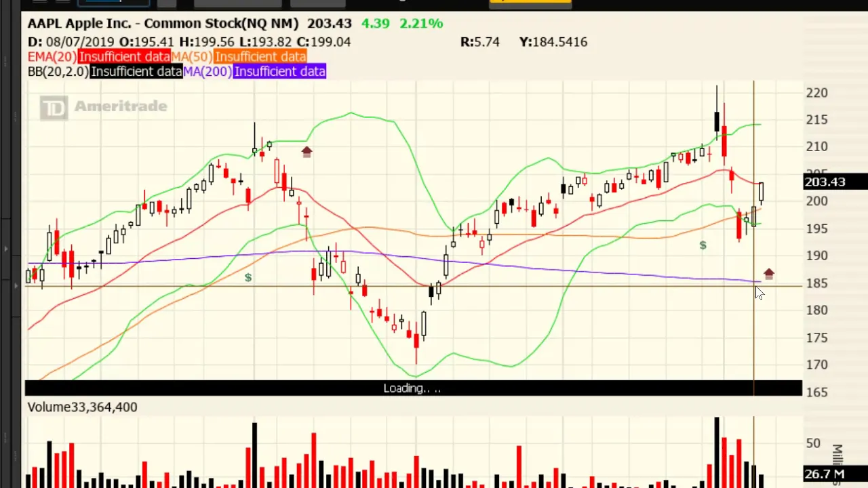Click the Volume33,364,400 label
The image size is (868, 488).
coord(82,407)
